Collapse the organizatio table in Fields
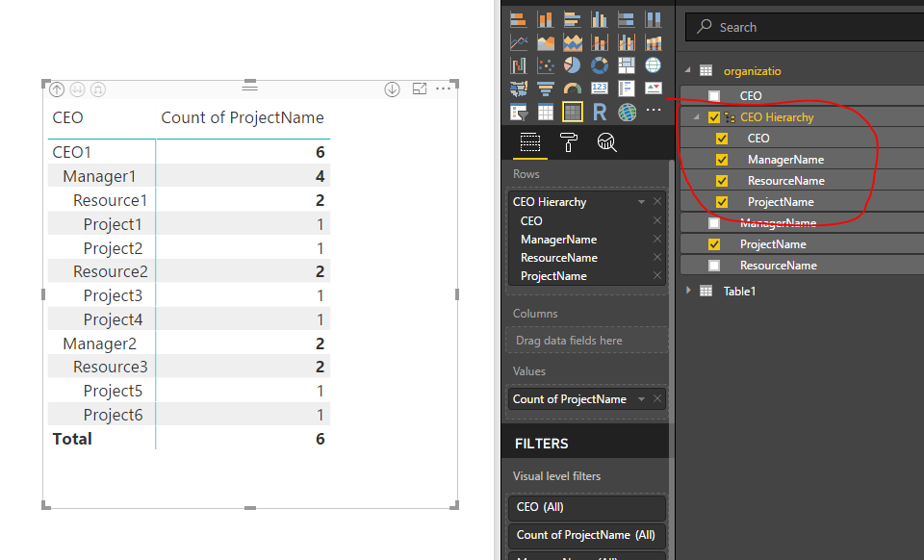 [x=687, y=70]
